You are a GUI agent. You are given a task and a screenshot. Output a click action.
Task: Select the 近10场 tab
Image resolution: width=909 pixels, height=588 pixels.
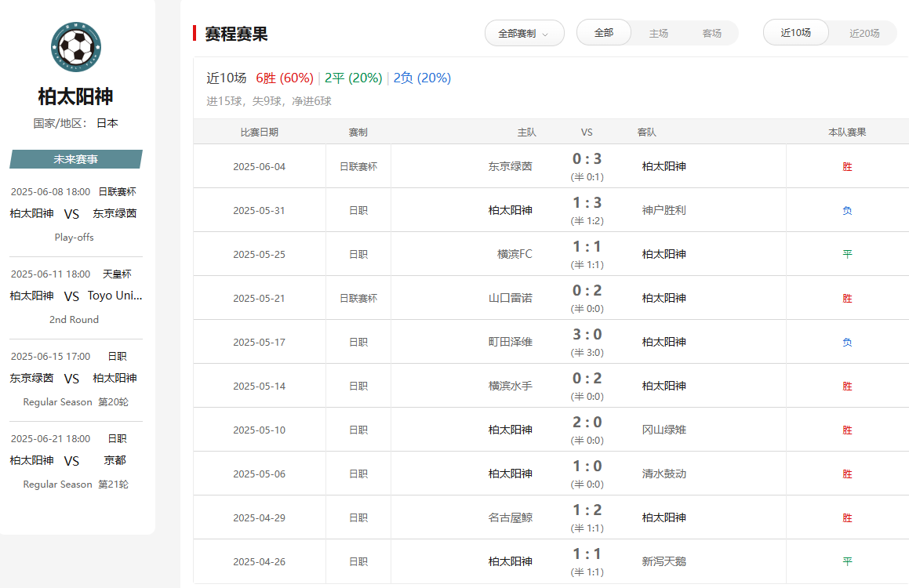795,33
